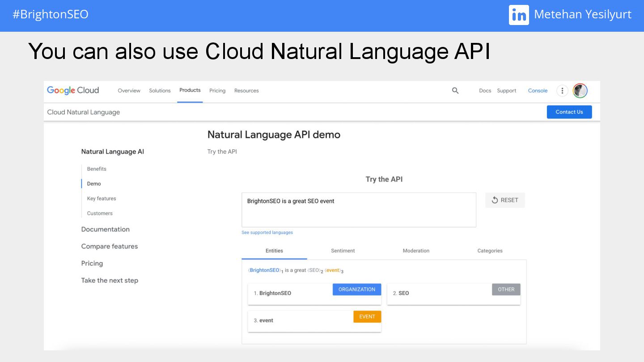Go to the Console link
The width and height of the screenshot is (644, 362).
pos(538,91)
